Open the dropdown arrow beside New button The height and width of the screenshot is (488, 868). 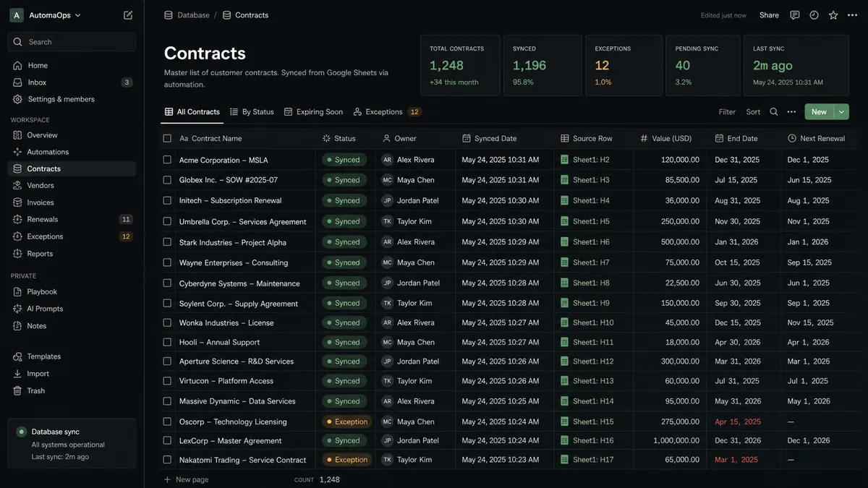[x=841, y=112]
